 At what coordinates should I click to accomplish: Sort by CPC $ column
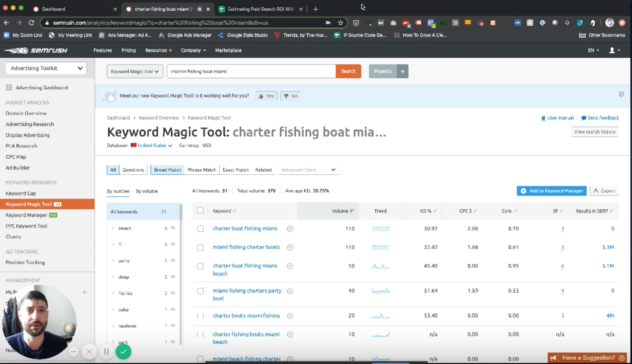(468, 211)
